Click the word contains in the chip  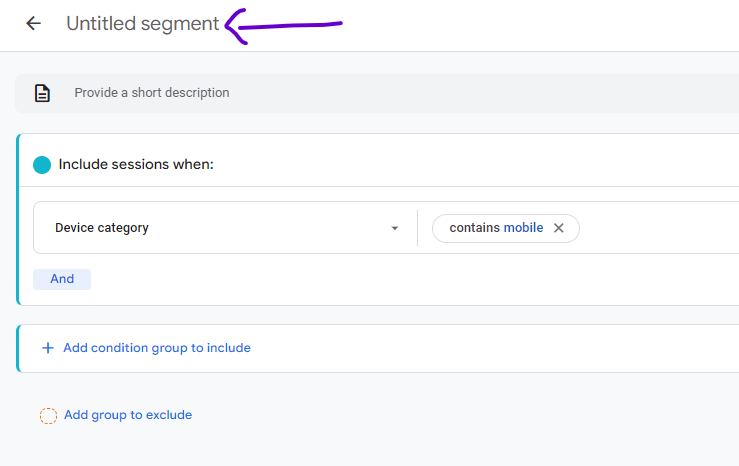[474, 228]
